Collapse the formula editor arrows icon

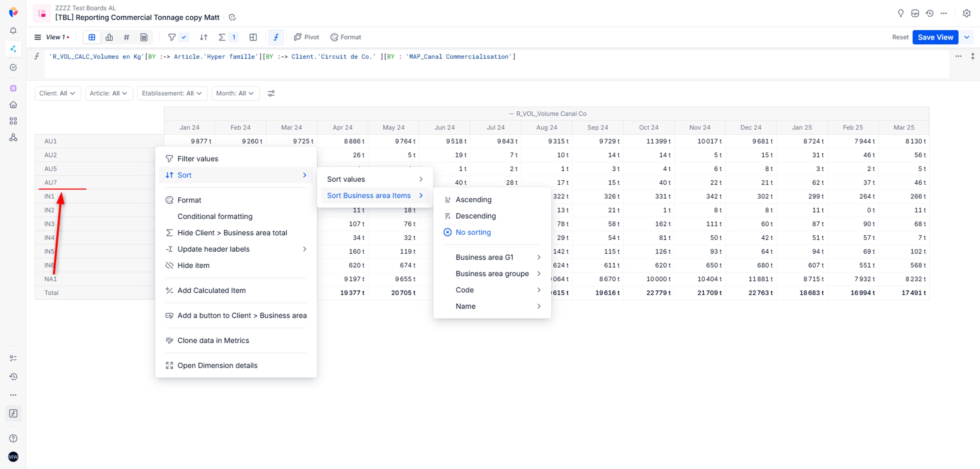972,56
